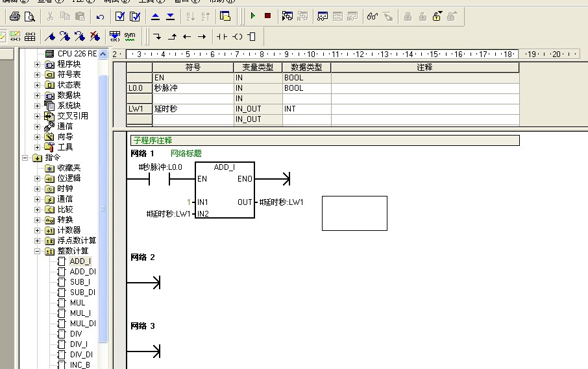Select the ADD_DI instruction

tap(83, 272)
